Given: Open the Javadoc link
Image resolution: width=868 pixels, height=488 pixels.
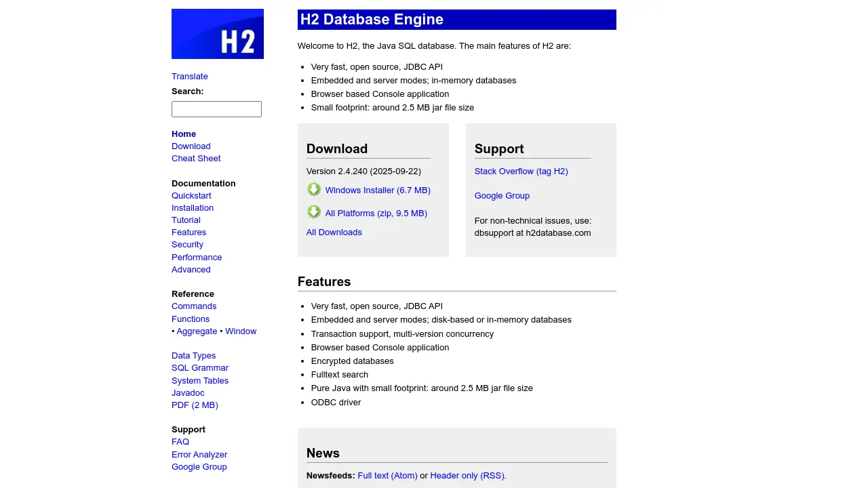Looking at the screenshot, I should 188,393.
